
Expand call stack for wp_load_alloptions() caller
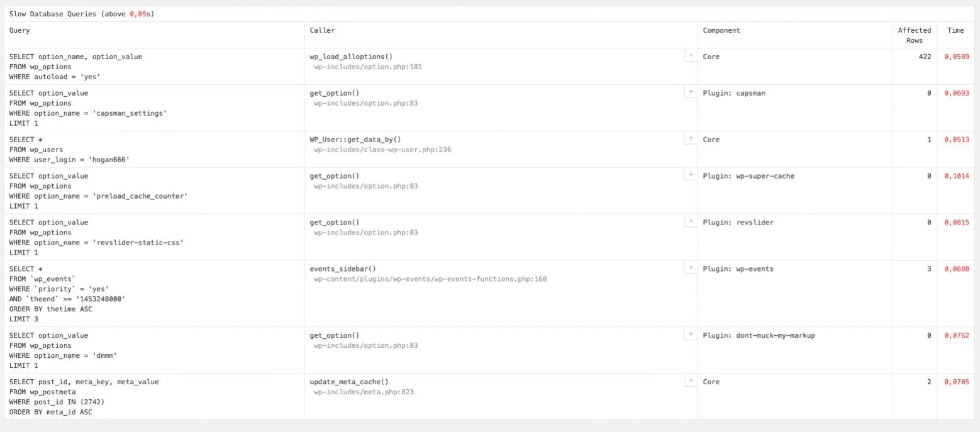[690, 56]
